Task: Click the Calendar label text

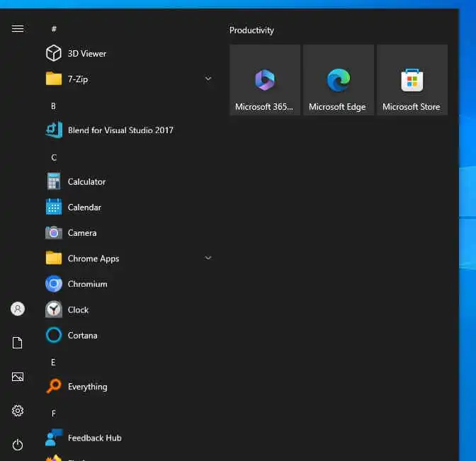Action: [84, 207]
